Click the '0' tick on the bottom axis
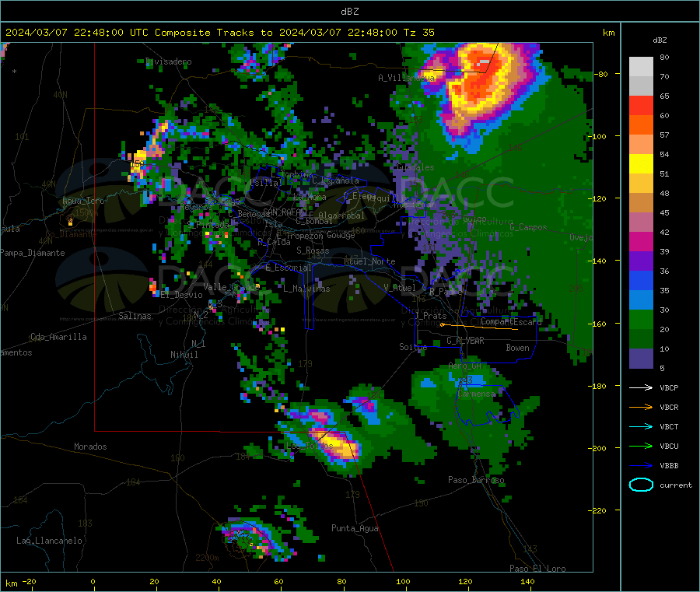This screenshot has height=592, width=700. [93, 581]
